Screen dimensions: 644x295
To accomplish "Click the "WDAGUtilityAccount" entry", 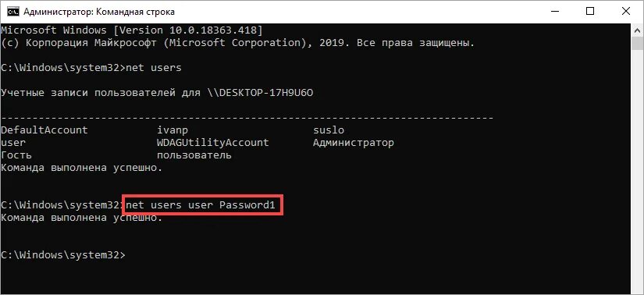I will [x=213, y=143].
